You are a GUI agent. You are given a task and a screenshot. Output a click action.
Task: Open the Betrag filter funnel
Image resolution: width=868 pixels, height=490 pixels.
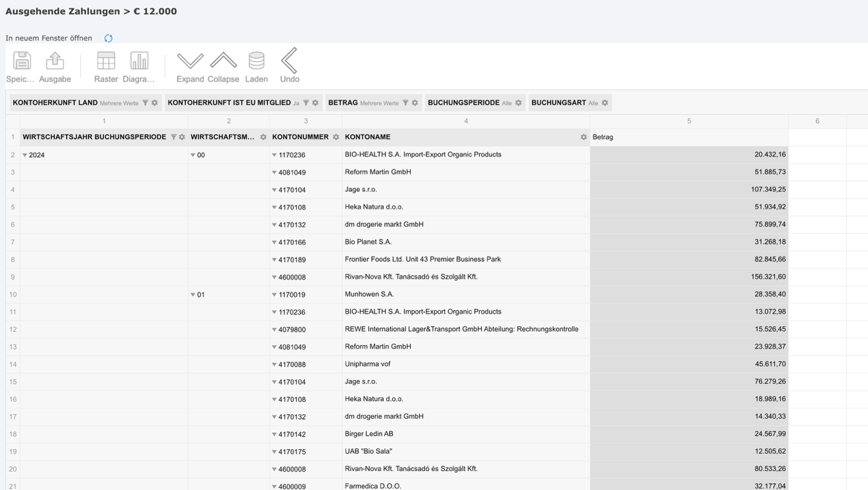point(405,103)
